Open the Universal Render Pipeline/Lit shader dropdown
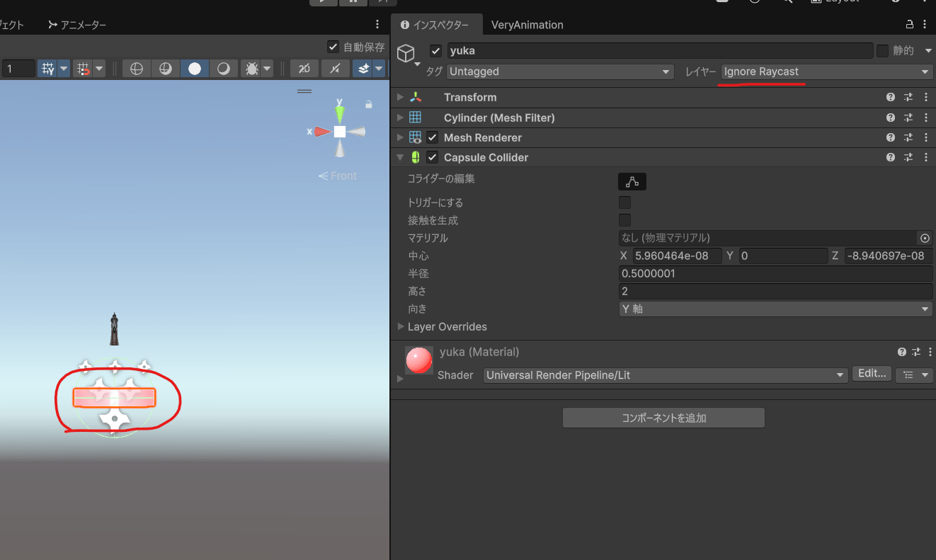 pos(664,375)
